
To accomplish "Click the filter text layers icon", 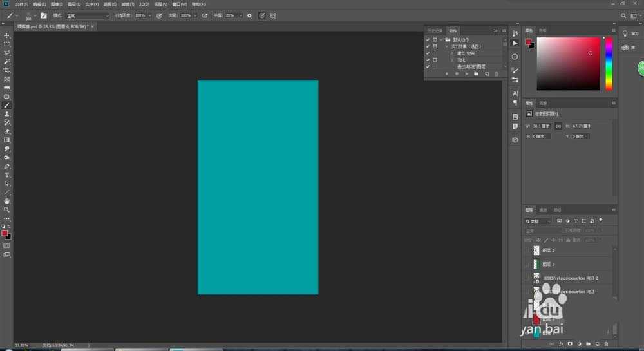I will tap(576, 221).
